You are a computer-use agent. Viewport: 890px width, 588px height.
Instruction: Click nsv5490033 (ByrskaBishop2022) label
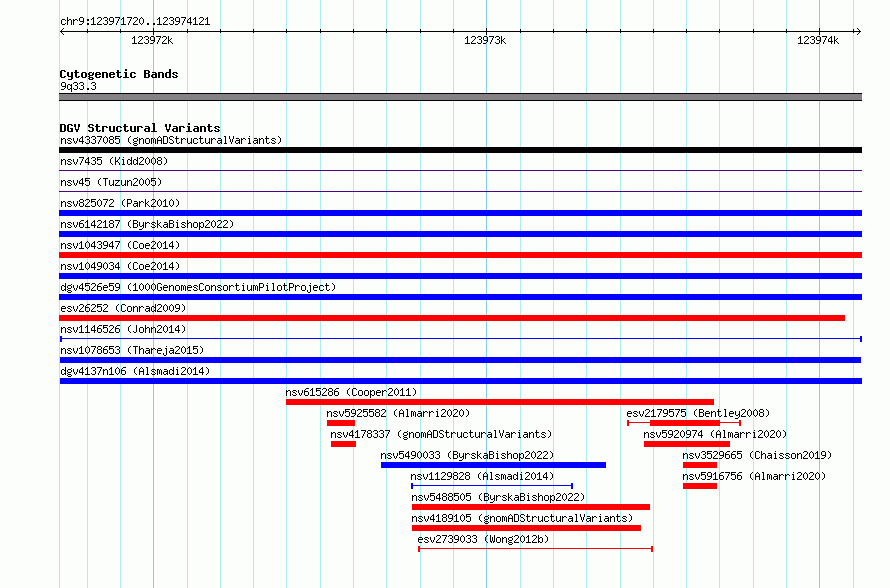(467, 455)
